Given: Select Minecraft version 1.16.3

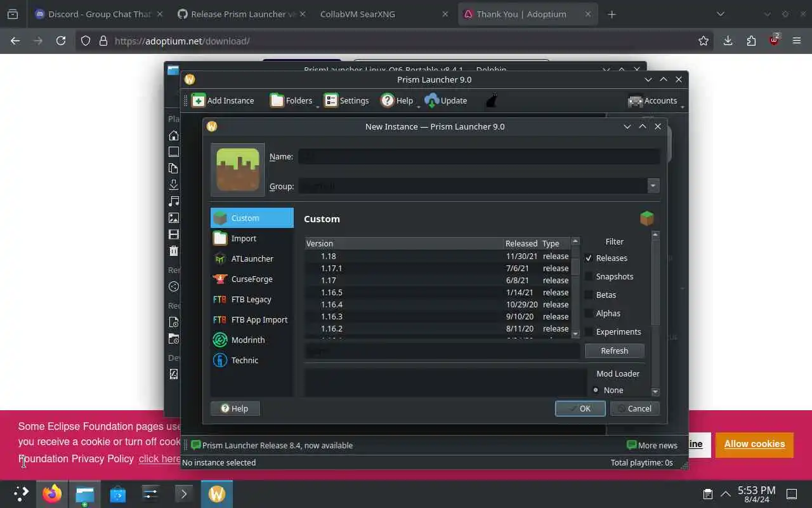Looking at the screenshot, I should coord(438,316).
